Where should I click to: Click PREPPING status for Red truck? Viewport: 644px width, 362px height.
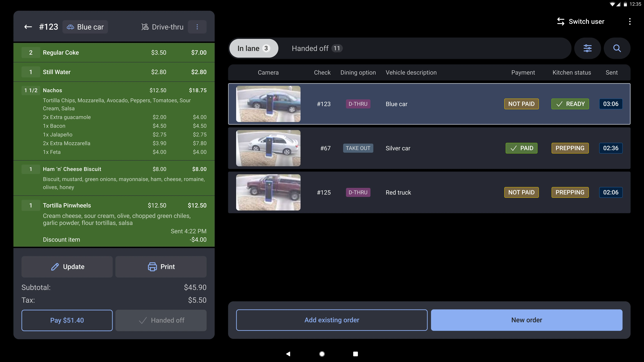pyautogui.click(x=570, y=192)
